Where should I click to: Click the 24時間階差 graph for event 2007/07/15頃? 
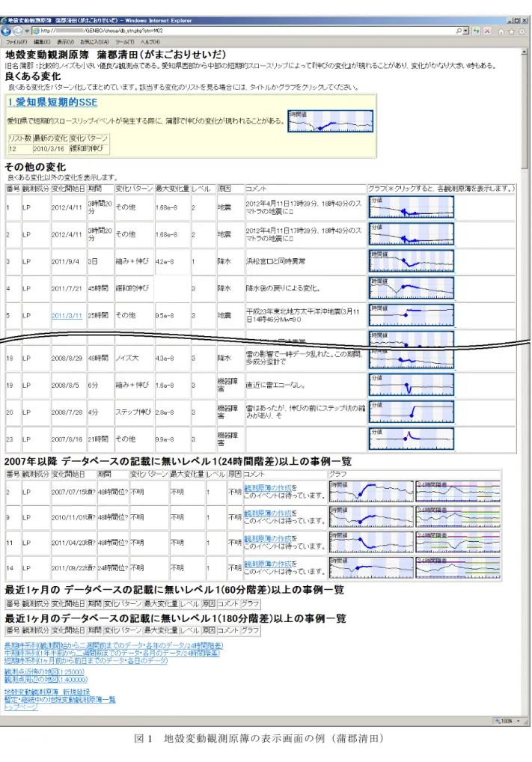click(x=458, y=491)
